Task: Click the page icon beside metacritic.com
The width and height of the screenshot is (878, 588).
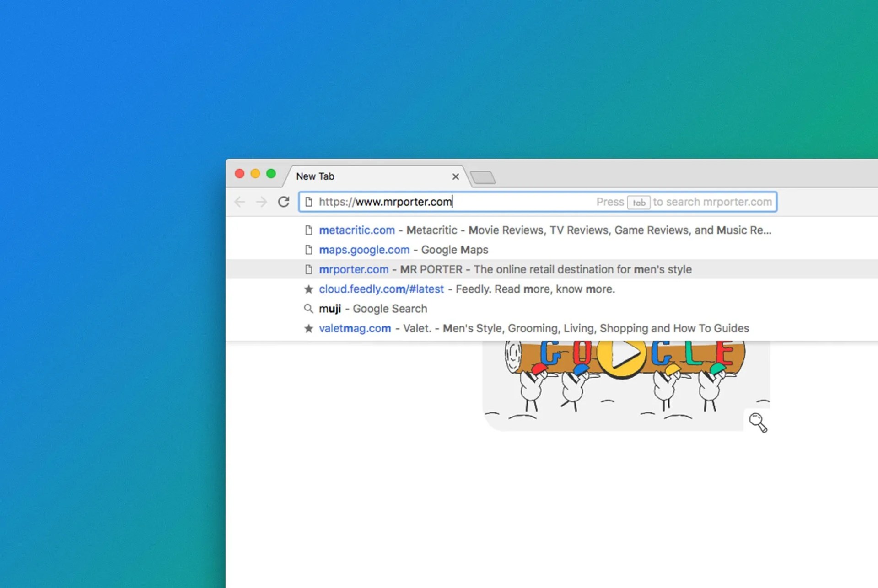Action: [309, 230]
